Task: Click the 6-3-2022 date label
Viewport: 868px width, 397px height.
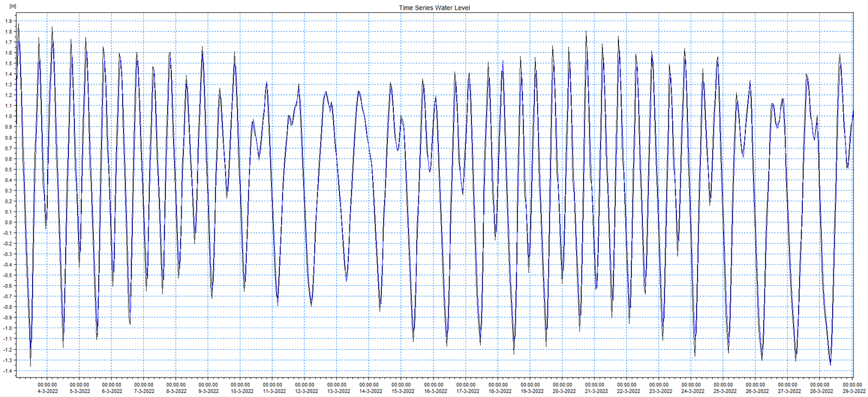Action: [x=112, y=391]
